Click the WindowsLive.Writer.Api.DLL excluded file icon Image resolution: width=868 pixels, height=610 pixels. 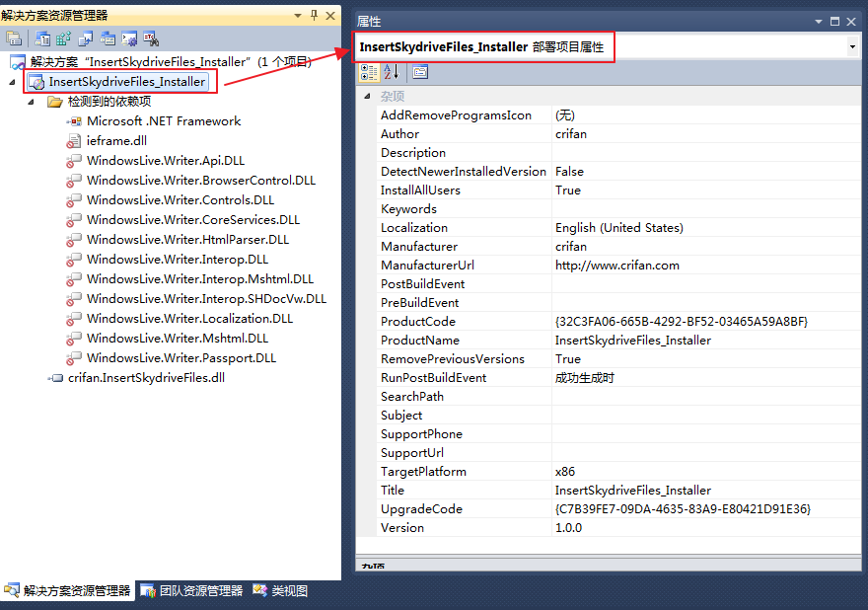pyautogui.click(x=74, y=161)
